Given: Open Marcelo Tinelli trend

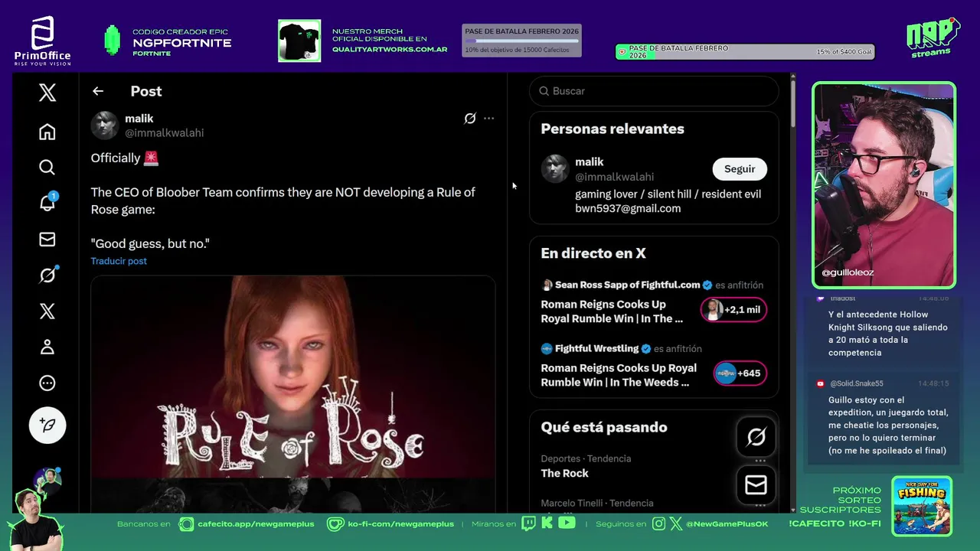Looking at the screenshot, I should 597,504.
